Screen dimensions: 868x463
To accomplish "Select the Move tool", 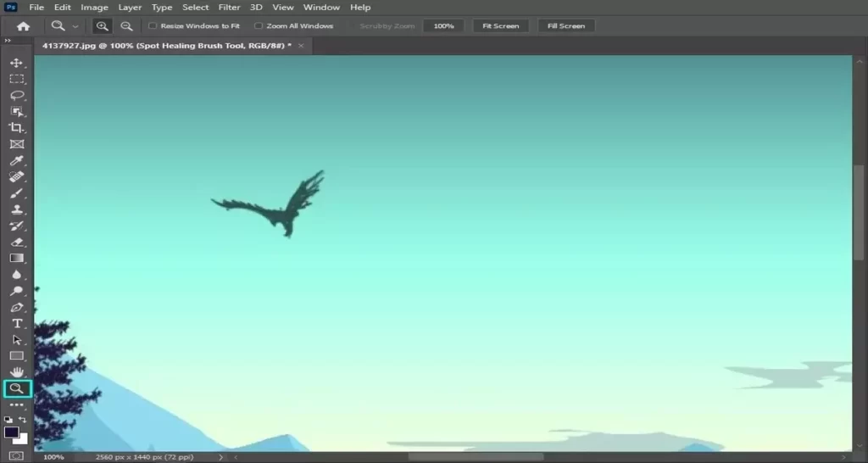I will click(17, 63).
